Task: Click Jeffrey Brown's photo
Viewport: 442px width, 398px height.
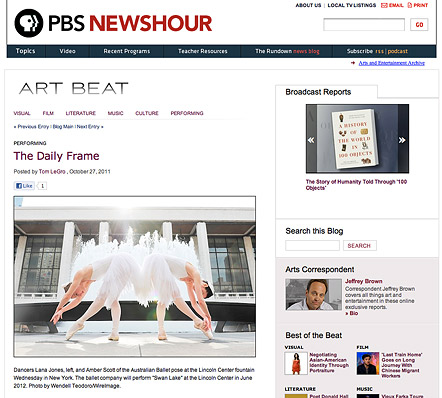Action: (x=313, y=295)
